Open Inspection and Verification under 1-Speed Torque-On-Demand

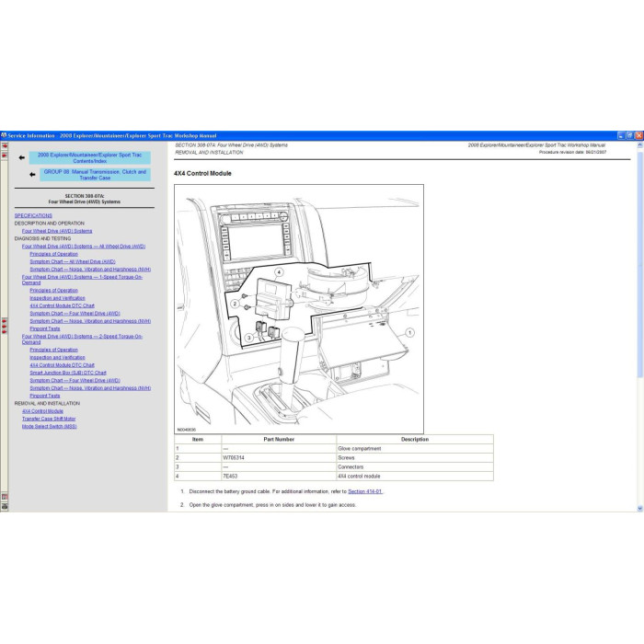(x=57, y=298)
